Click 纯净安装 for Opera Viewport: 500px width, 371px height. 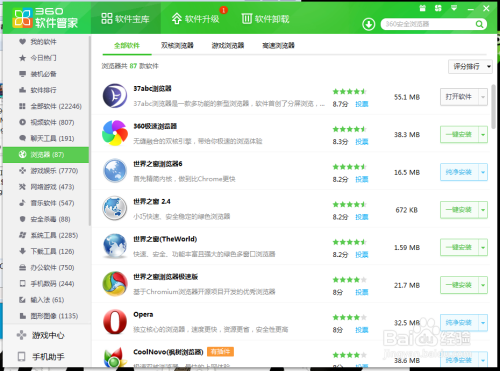pos(459,323)
